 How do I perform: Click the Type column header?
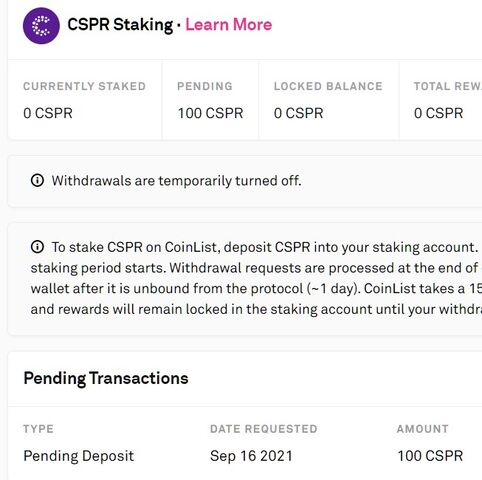[38, 429]
